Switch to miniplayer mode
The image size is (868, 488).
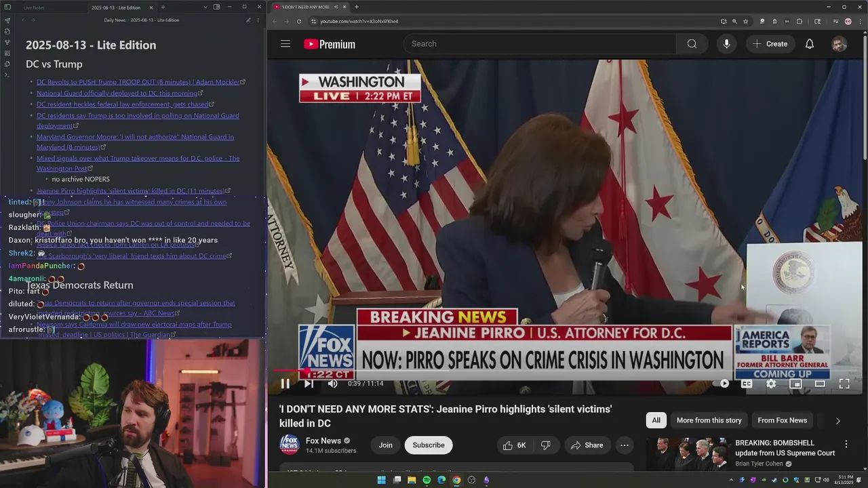point(795,384)
